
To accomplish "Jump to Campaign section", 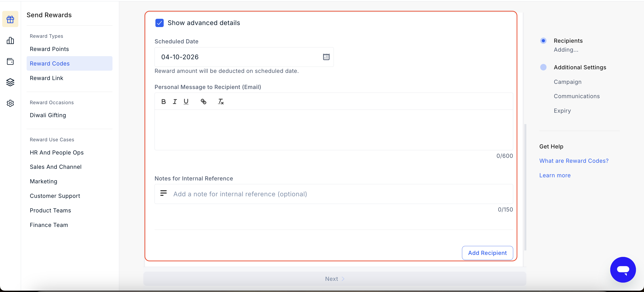I will [x=568, y=82].
